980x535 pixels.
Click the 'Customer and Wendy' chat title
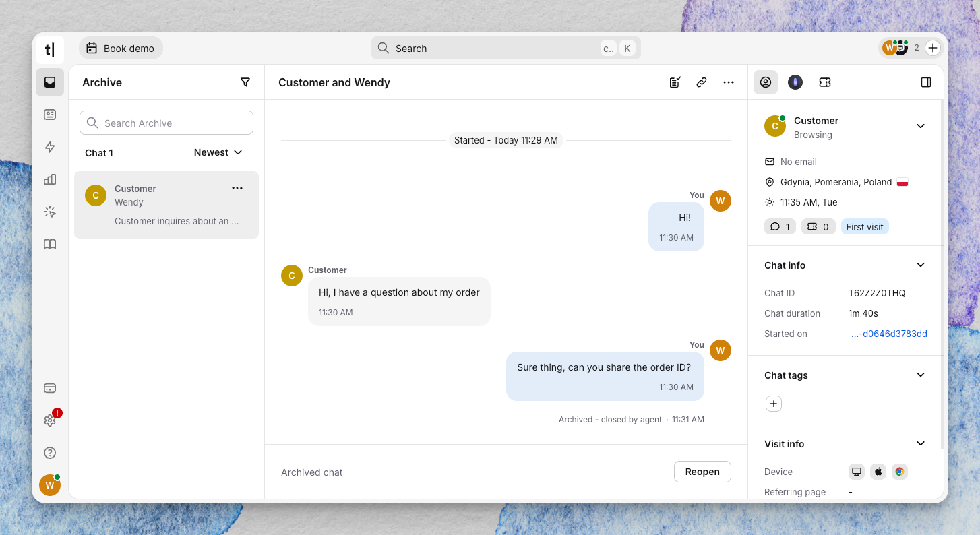point(334,82)
